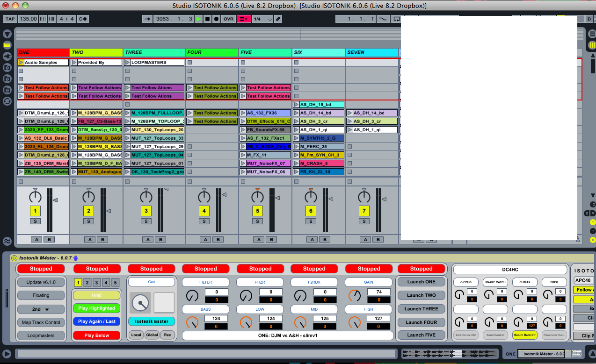Launch the MUT_NoiseFX_07 clip
The width and height of the screenshot is (596, 364).
tap(243, 163)
